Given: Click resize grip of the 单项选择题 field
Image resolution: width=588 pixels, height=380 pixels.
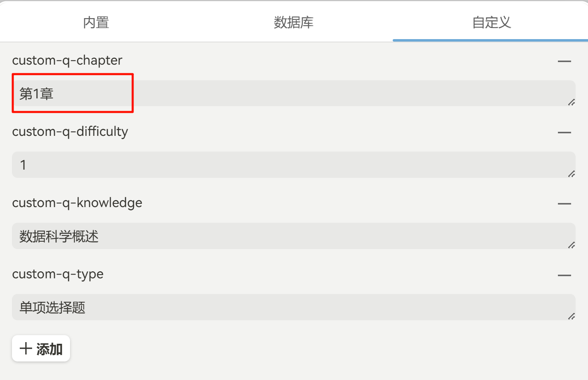Looking at the screenshot, I should (x=571, y=316).
